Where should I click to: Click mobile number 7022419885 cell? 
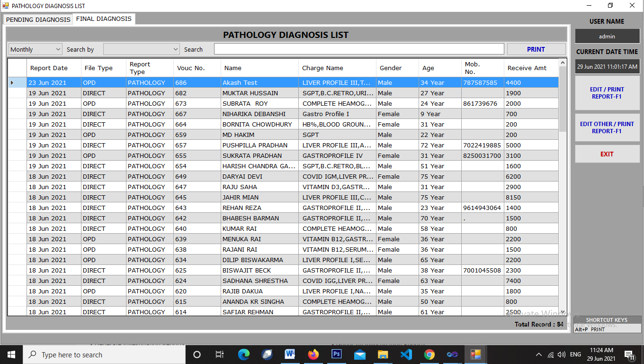tap(483, 145)
